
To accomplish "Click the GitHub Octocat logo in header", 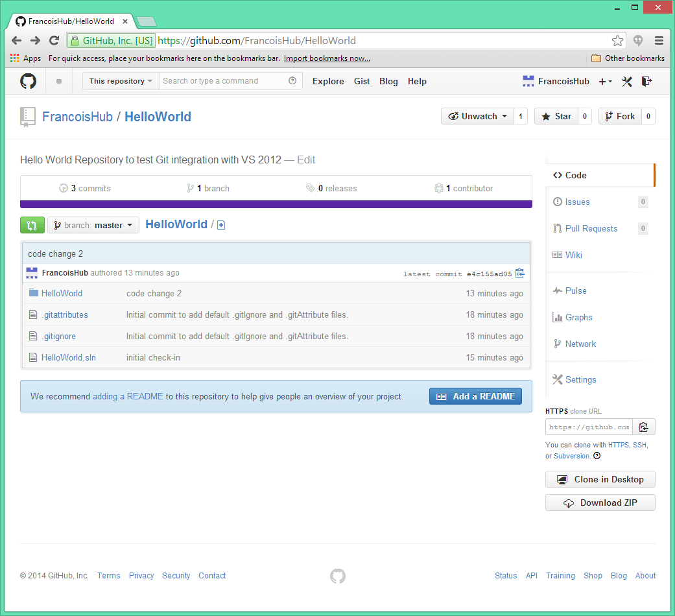I will click(28, 81).
